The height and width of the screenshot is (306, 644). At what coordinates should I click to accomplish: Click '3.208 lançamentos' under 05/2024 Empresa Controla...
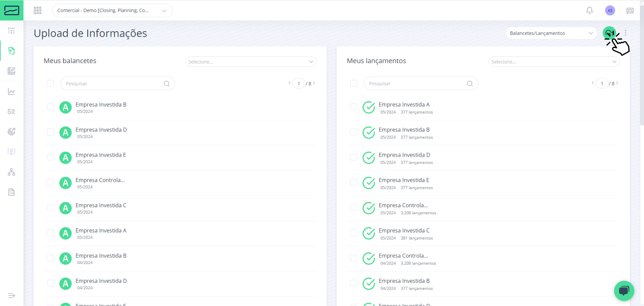tap(418, 213)
